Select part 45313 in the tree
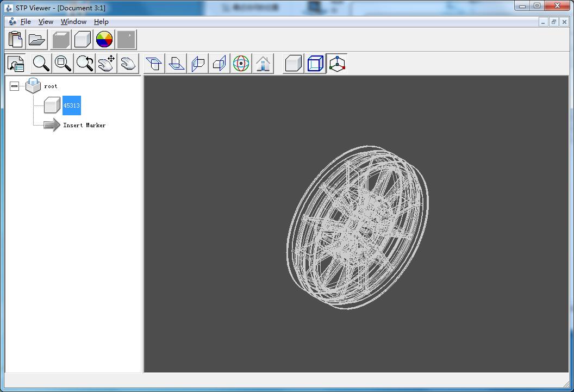Image resolution: width=574 pixels, height=392 pixels. coord(71,105)
